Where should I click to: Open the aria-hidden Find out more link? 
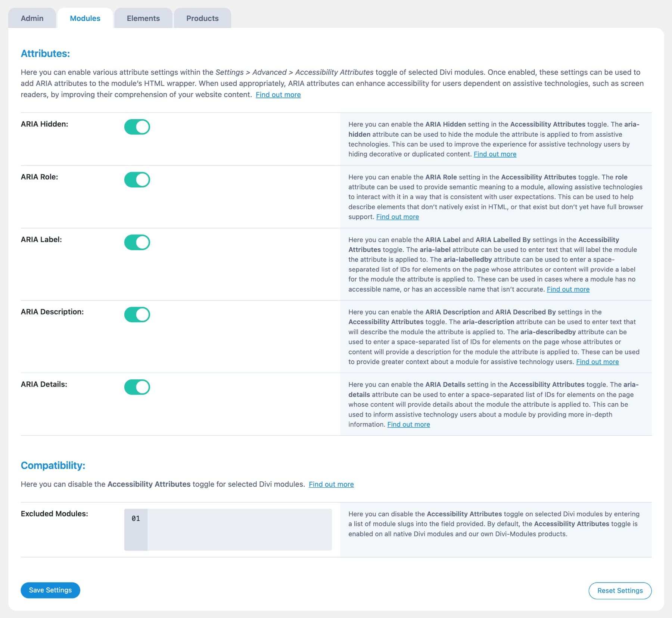pyautogui.click(x=495, y=154)
